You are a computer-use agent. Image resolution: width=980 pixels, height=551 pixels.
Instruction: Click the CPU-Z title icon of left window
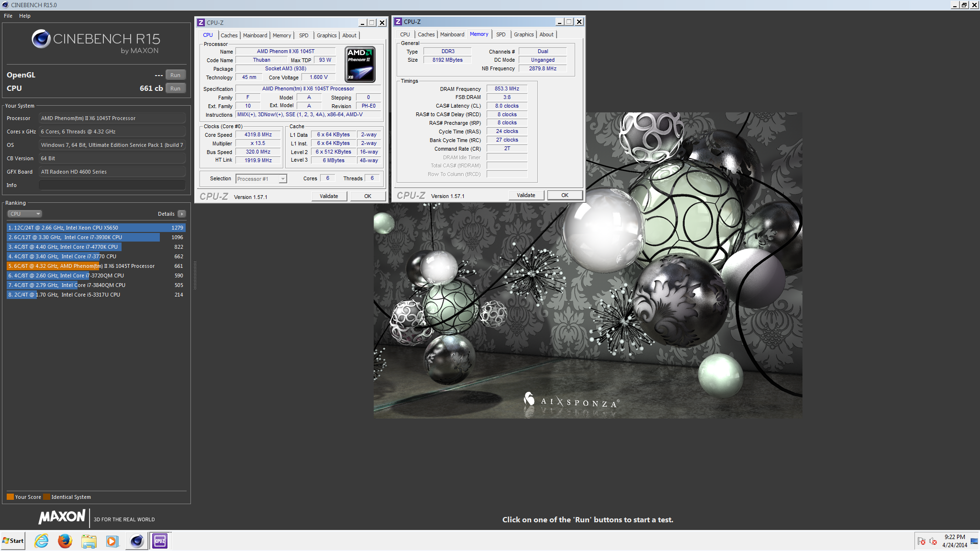(201, 22)
